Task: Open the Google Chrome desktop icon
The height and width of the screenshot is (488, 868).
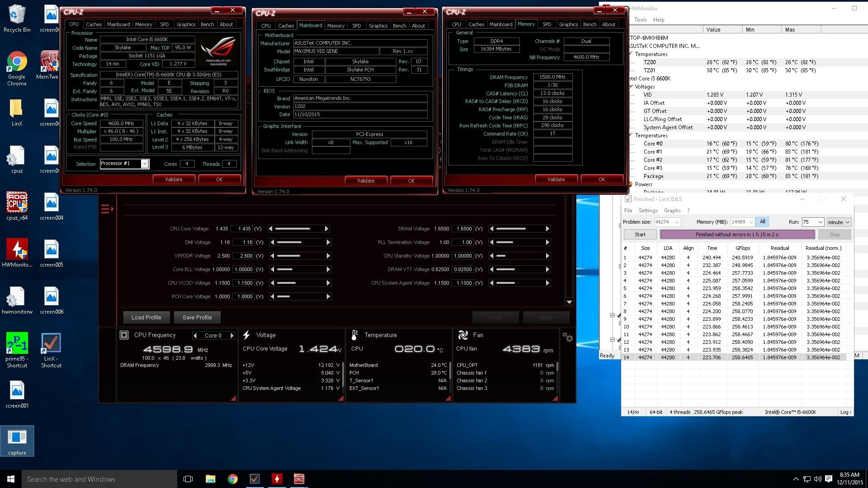Action: (17, 68)
